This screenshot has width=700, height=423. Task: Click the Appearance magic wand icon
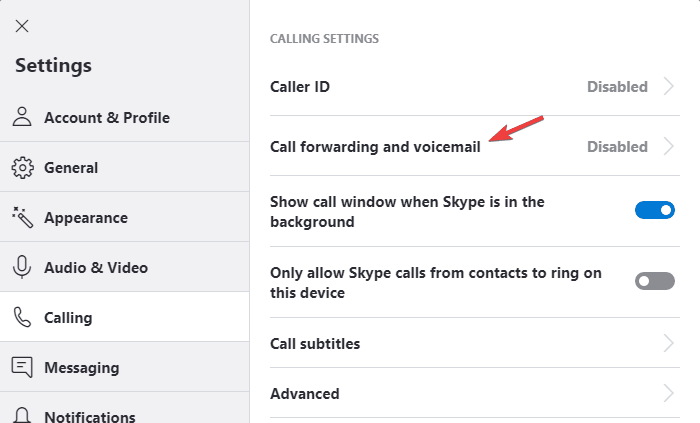coord(22,217)
